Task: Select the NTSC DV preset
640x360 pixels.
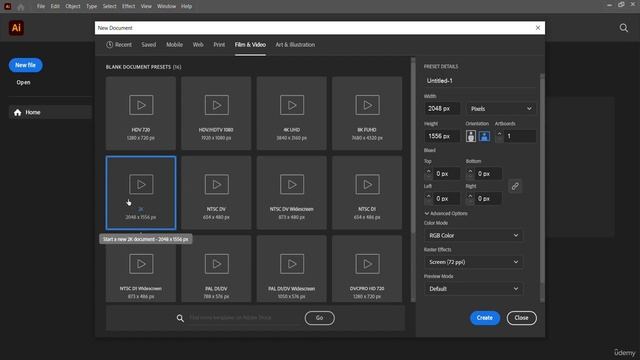Action: 216,193
